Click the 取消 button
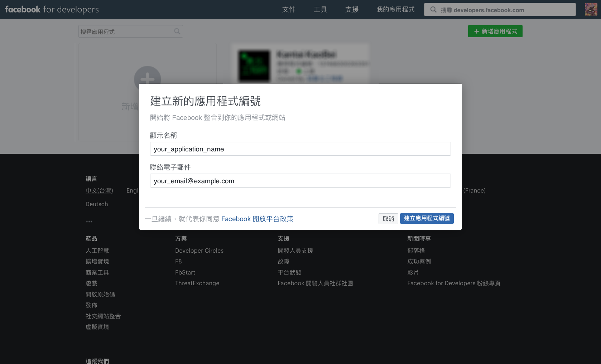This screenshot has width=601, height=364. click(x=388, y=219)
